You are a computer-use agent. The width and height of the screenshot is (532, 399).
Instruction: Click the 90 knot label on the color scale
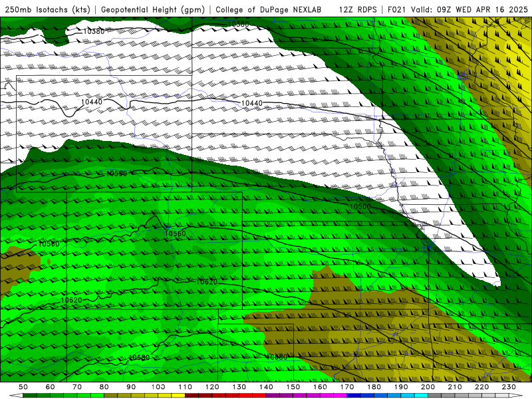pyautogui.click(x=131, y=387)
